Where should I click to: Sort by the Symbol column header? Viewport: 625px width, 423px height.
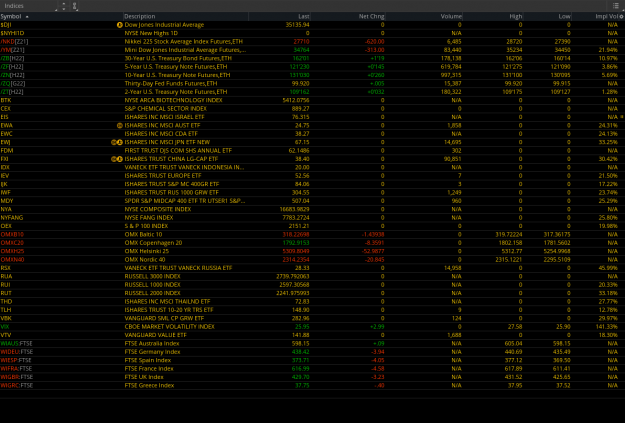[x=11, y=16]
